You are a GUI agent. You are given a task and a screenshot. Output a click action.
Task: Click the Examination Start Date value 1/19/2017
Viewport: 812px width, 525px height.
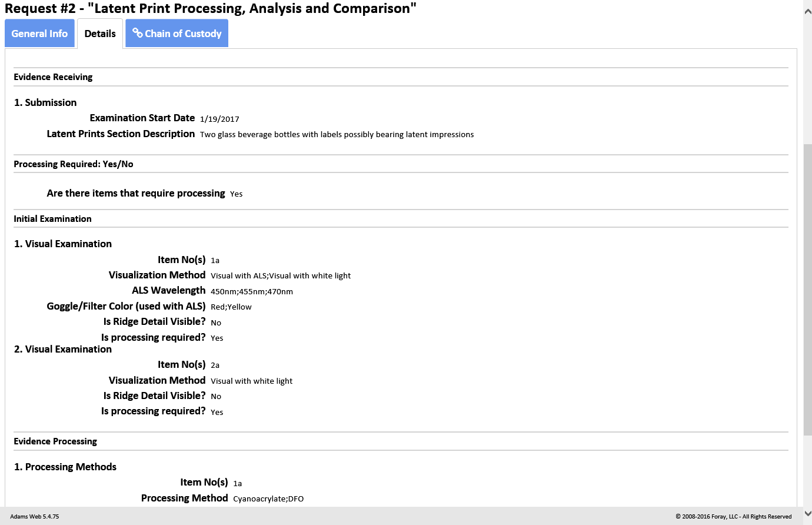click(219, 119)
